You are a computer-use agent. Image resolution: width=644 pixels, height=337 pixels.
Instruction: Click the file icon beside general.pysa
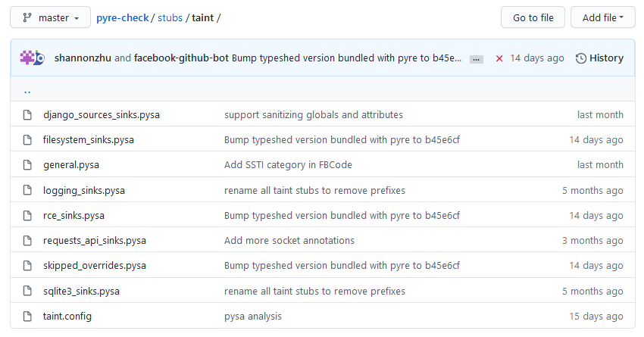tap(27, 165)
